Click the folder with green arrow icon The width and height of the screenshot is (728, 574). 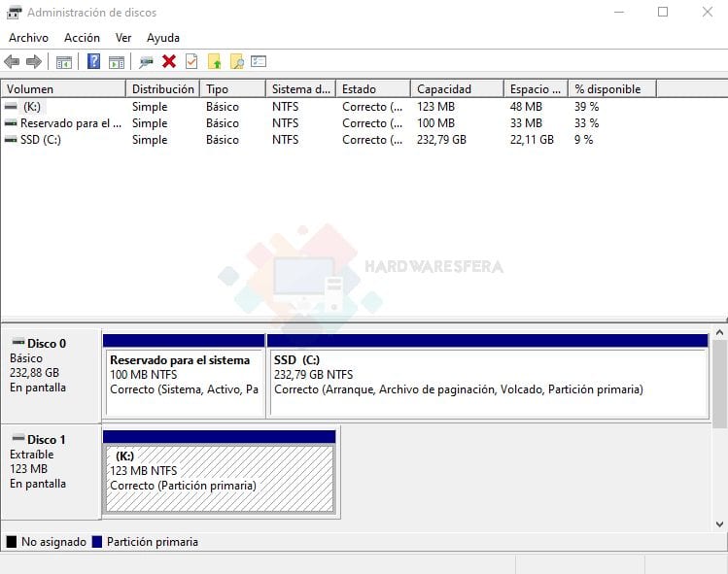click(x=214, y=61)
